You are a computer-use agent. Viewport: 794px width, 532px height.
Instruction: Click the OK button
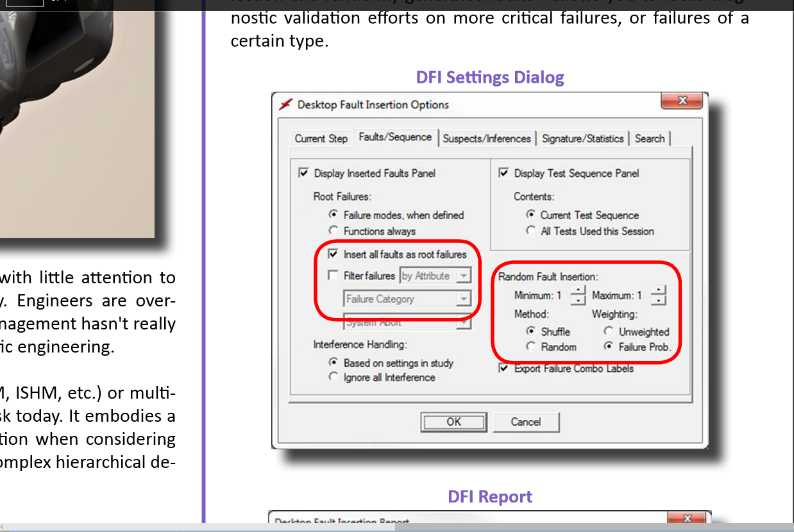click(x=453, y=422)
